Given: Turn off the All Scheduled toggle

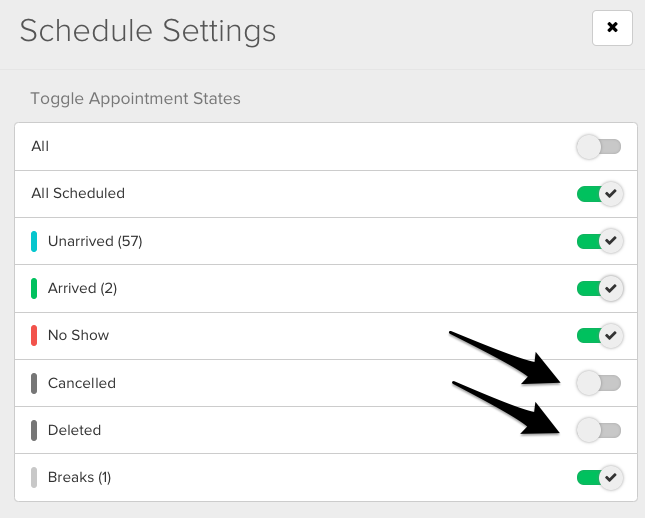Looking at the screenshot, I should [x=599, y=194].
